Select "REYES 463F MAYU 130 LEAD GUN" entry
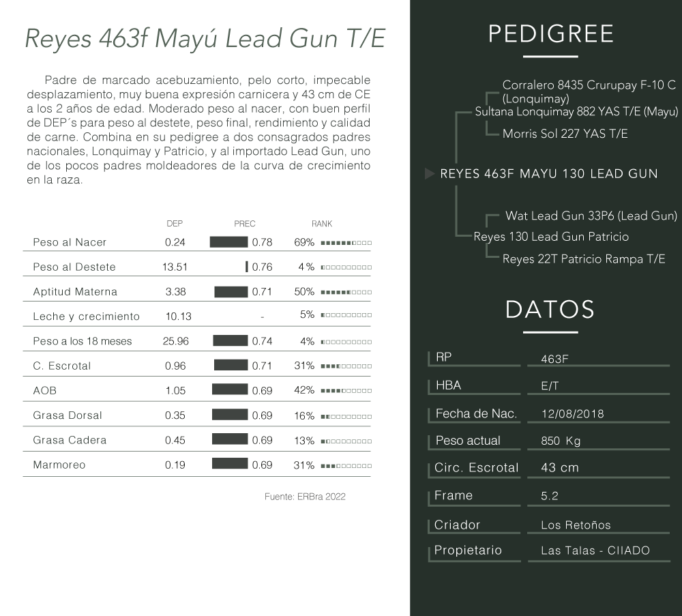 click(x=549, y=173)
